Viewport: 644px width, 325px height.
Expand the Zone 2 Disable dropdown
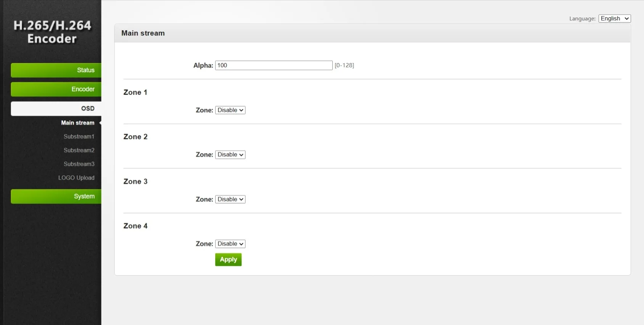click(230, 155)
